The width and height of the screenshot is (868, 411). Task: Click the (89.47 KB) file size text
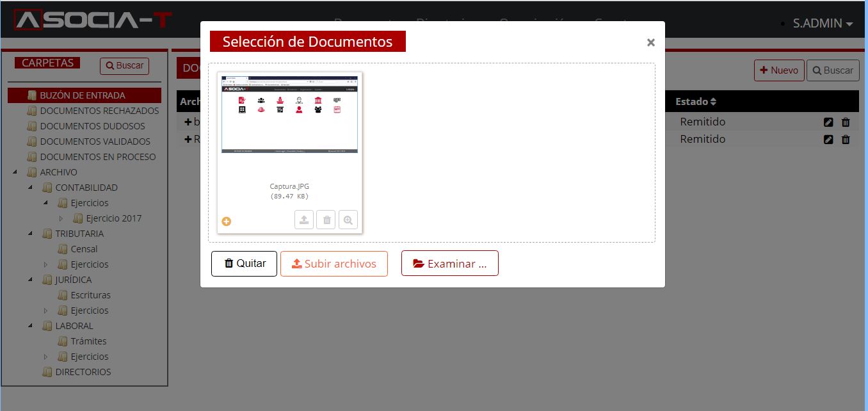(x=289, y=197)
